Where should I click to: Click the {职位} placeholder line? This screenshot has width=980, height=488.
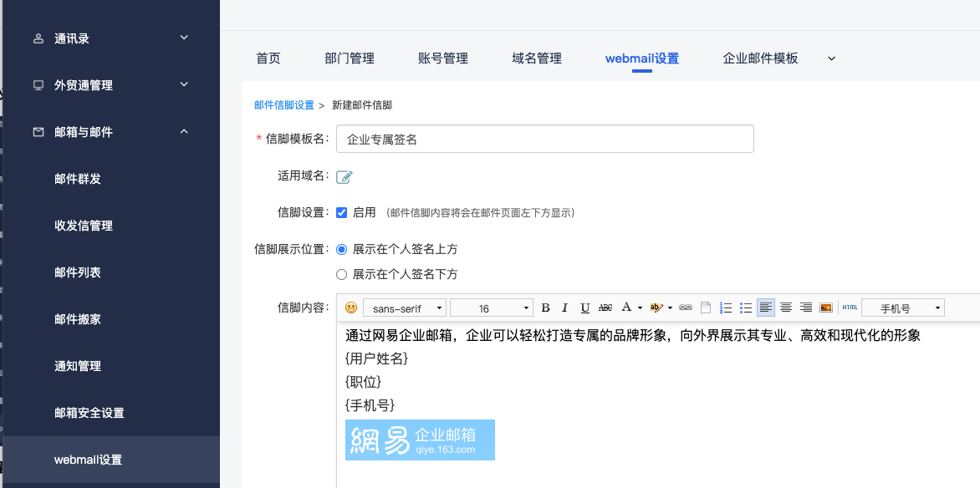363,382
